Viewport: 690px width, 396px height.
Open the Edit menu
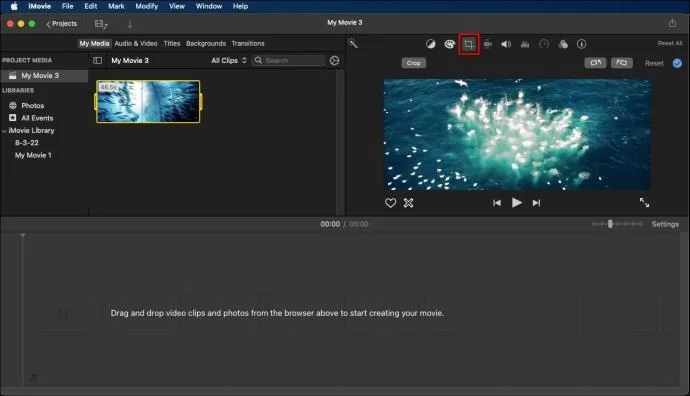[91, 6]
